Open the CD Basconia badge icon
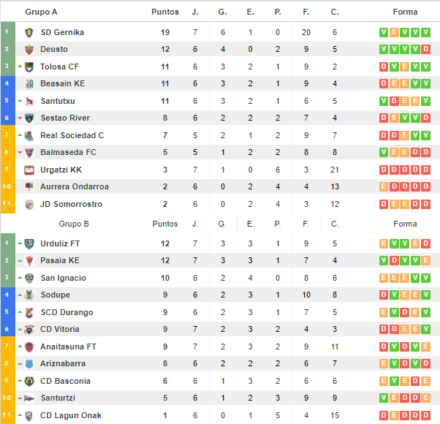 29,381
